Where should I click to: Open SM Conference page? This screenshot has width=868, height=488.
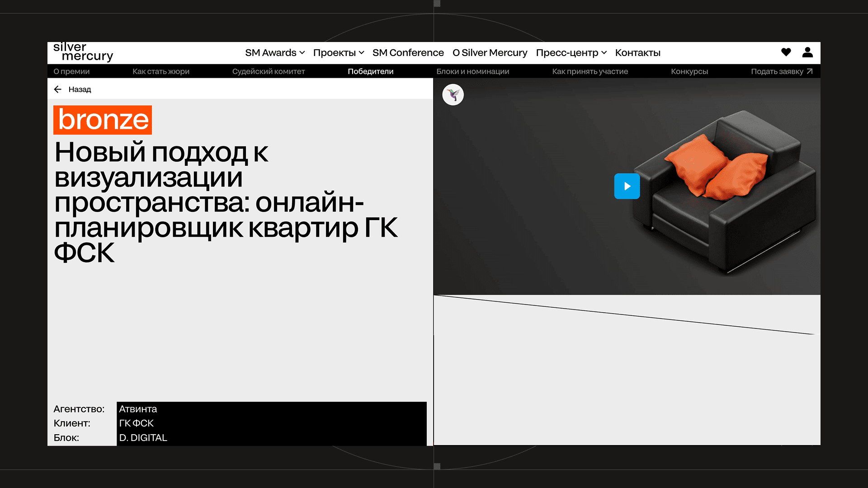point(408,53)
